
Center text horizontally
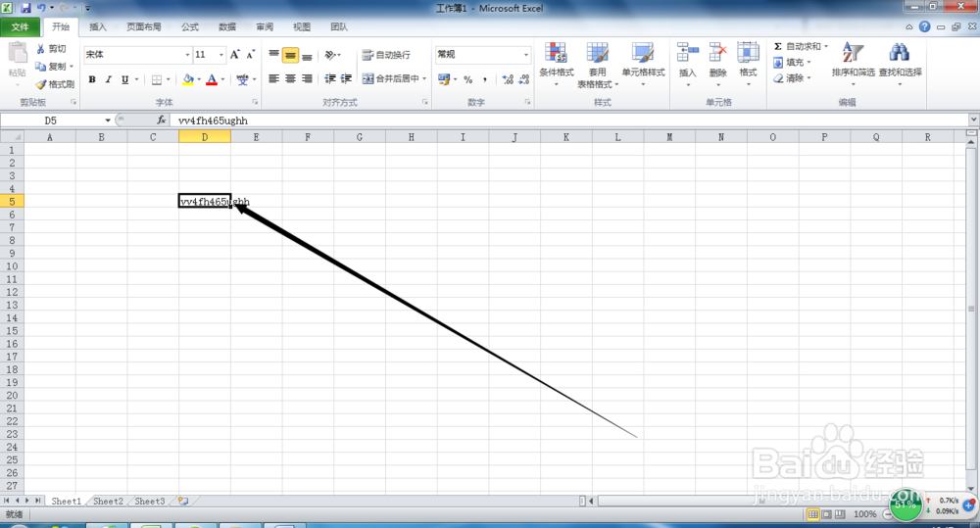click(290, 78)
